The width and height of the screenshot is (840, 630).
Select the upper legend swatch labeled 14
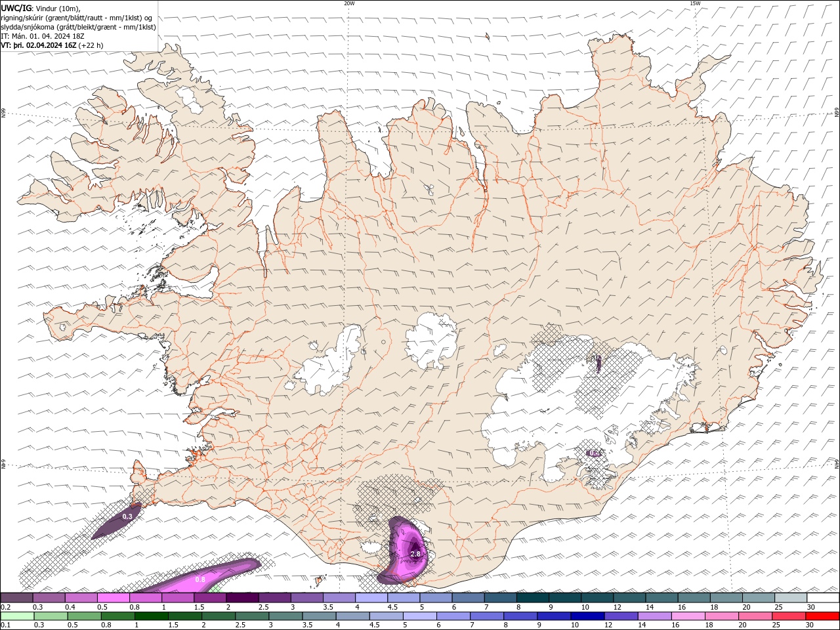[661, 598]
